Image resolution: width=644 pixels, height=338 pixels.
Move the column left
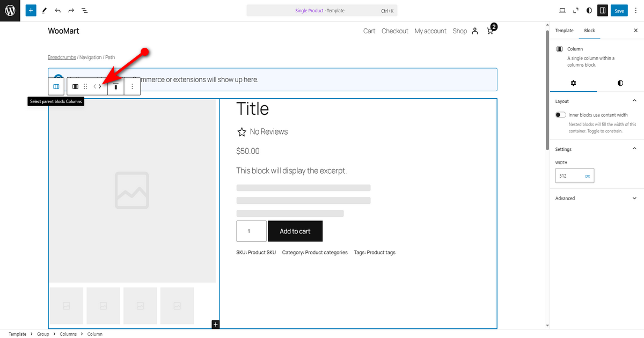tap(95, 86)
